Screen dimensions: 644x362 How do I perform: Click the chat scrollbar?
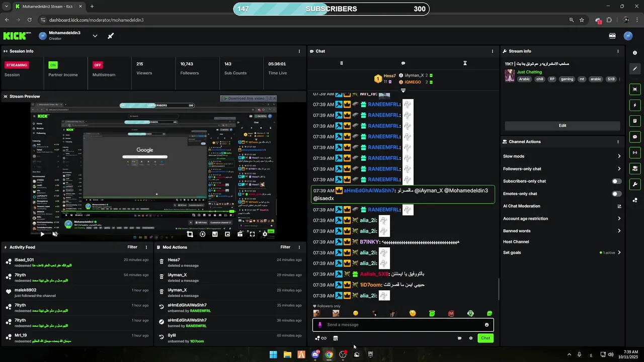pyautogui.click(x=499, y=289)
